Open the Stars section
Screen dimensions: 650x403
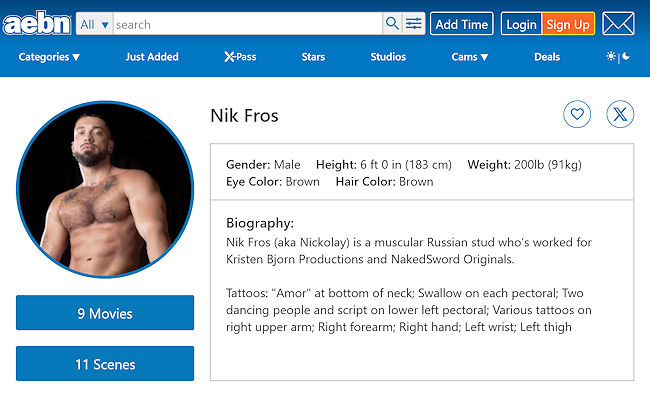tap(313, 57)
